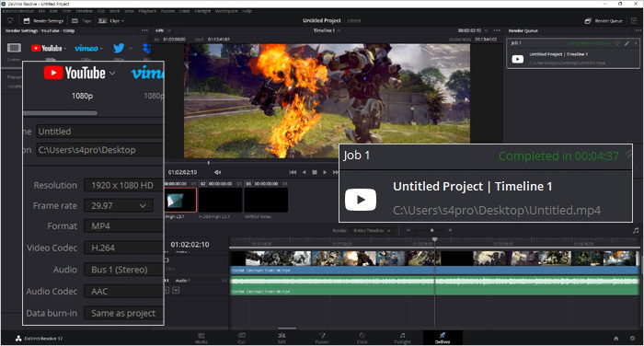Expand the Timeline 1 selector dropdown
Viewport: 644px width, 346px height.
[327, 30]
